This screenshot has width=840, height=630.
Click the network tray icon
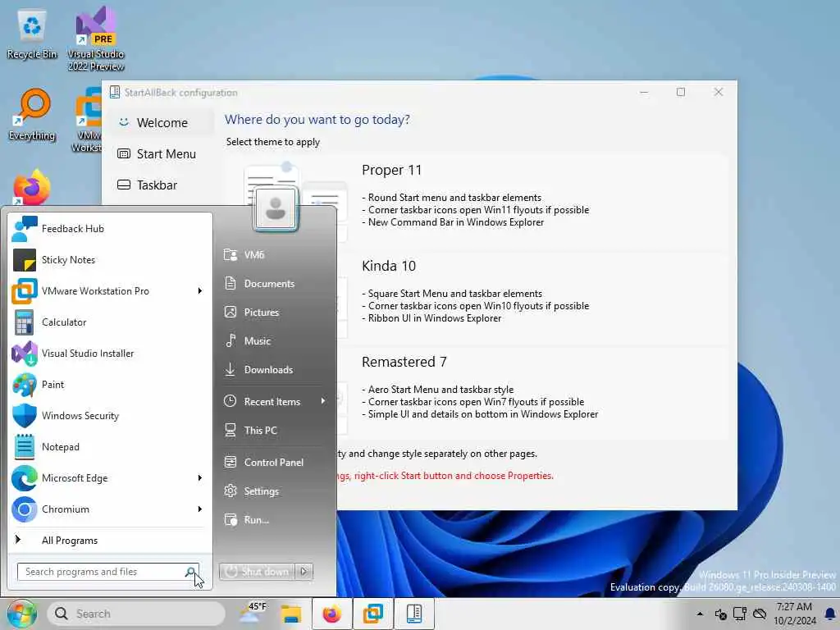click(x=741, y=614)
